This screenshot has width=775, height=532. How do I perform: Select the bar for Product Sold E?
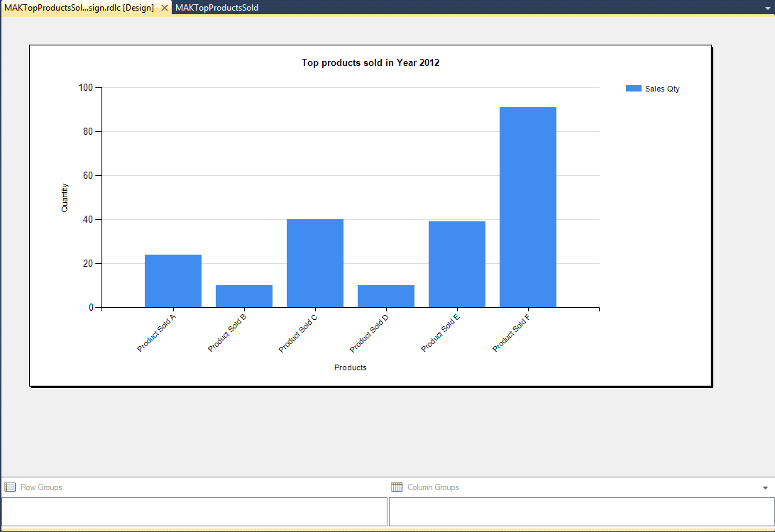click(457, 264)
